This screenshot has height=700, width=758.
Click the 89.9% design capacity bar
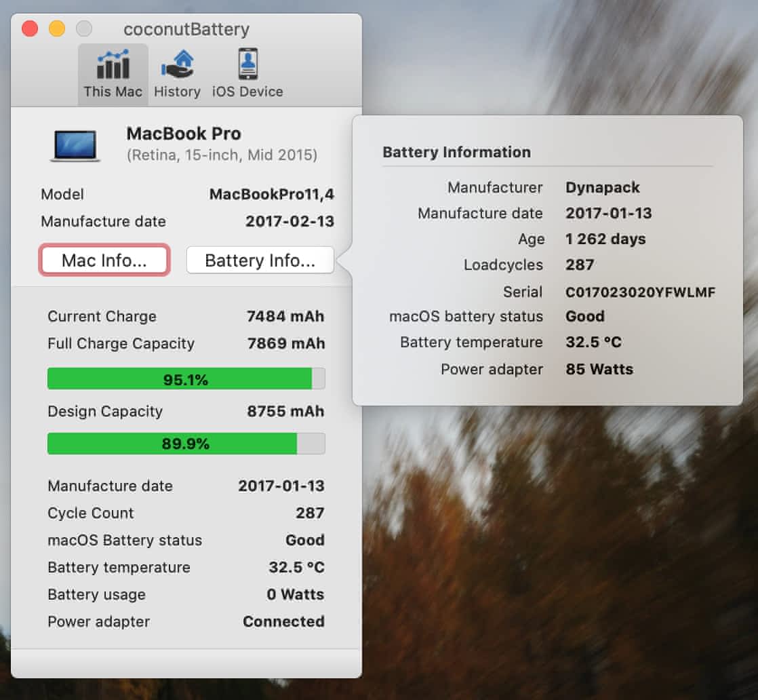point(186,444)
